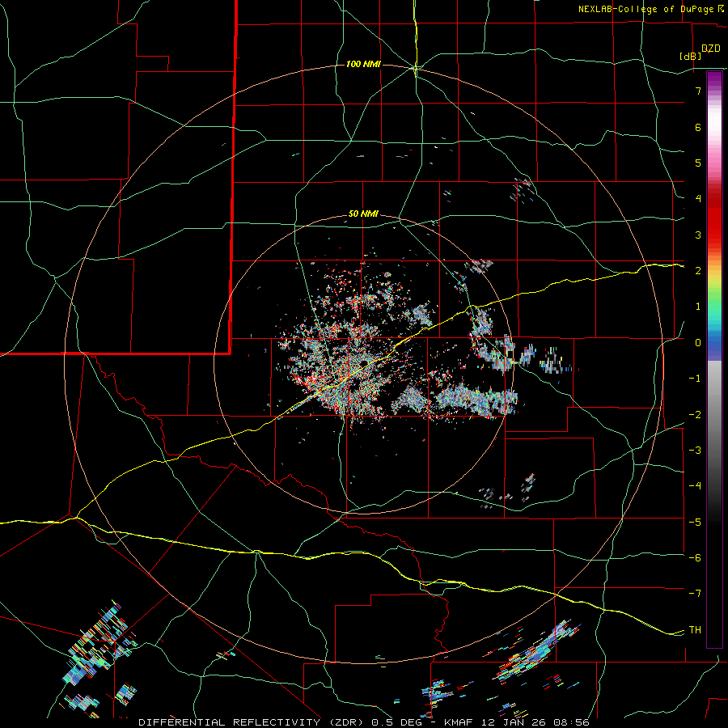Click the DZD product label above scale

(x=711, y=49)
